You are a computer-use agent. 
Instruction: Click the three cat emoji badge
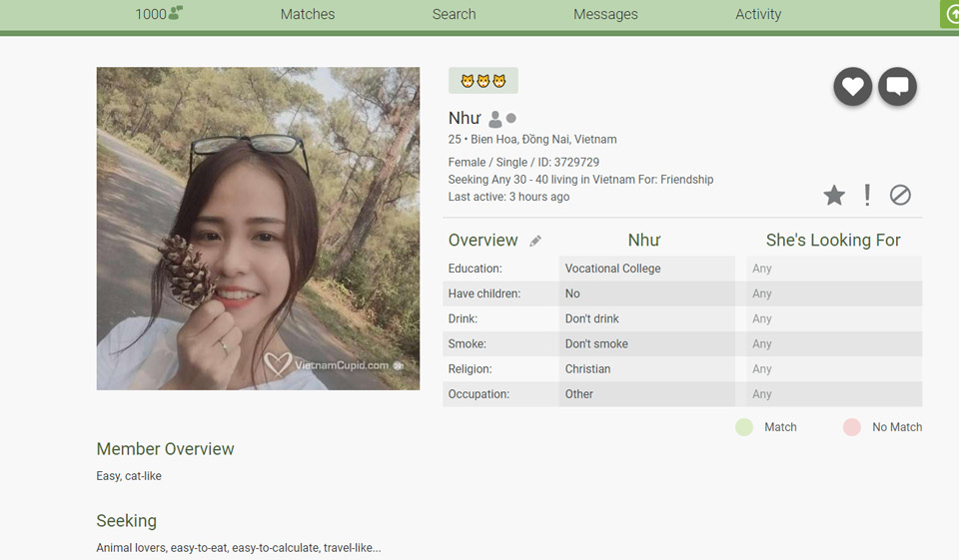(x=483, y=81)
